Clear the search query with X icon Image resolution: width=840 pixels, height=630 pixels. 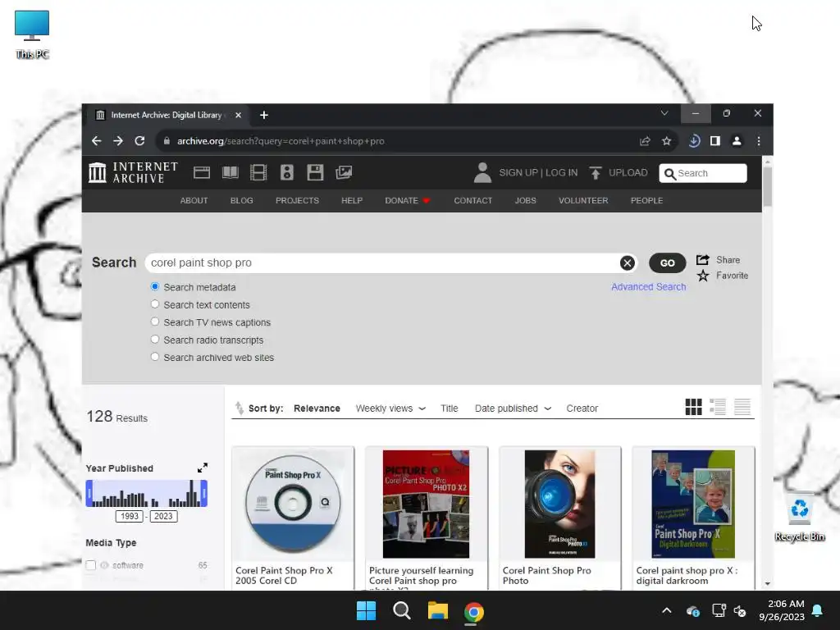[x=628, y=263]
